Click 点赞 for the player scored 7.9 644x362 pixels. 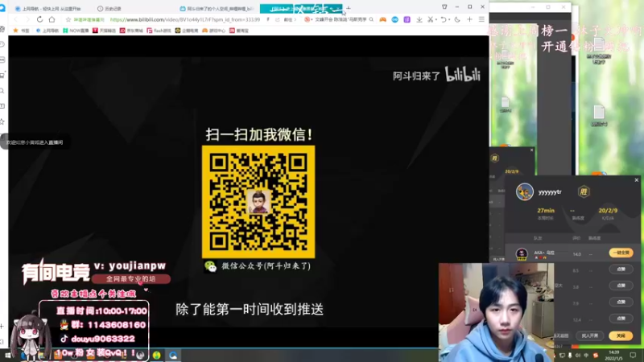pos(621,302)
